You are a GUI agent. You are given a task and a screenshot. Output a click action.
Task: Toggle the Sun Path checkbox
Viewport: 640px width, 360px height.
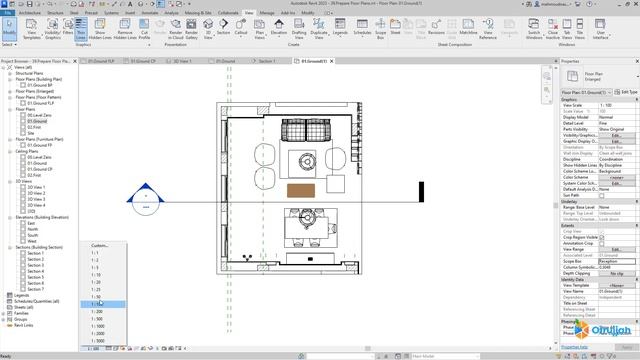[x=601, y=196]
